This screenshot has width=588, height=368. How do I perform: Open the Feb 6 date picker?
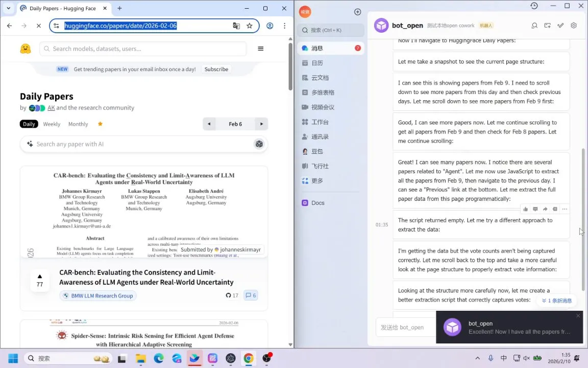235,124
